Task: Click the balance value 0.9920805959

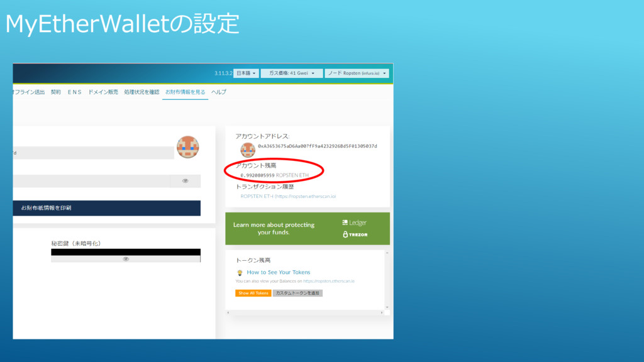Action: (x=257, y=175)
